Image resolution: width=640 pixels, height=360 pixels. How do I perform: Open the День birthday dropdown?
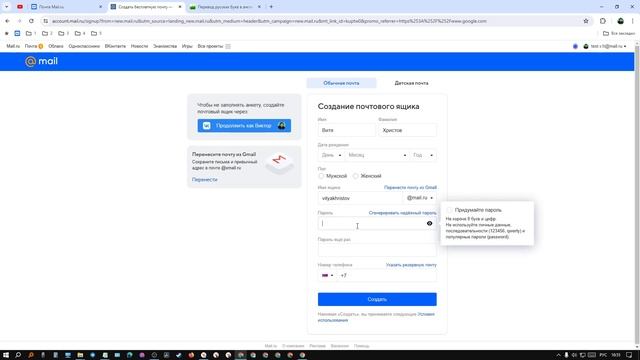(331, 155)
